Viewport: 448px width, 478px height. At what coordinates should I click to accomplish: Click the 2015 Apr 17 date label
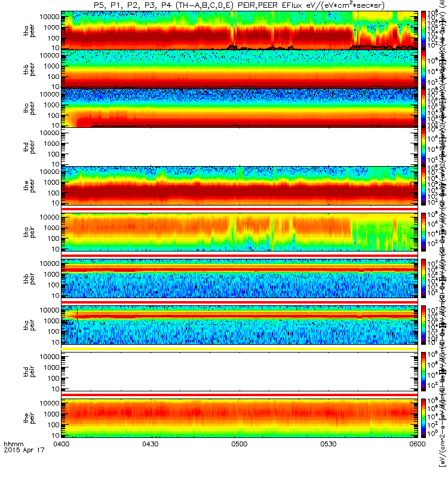(24, 450)
